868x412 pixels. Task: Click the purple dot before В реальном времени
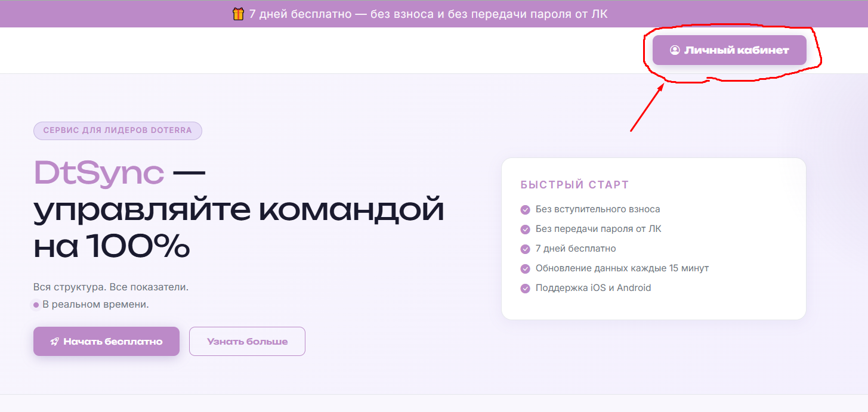click(x=36, y=305)
